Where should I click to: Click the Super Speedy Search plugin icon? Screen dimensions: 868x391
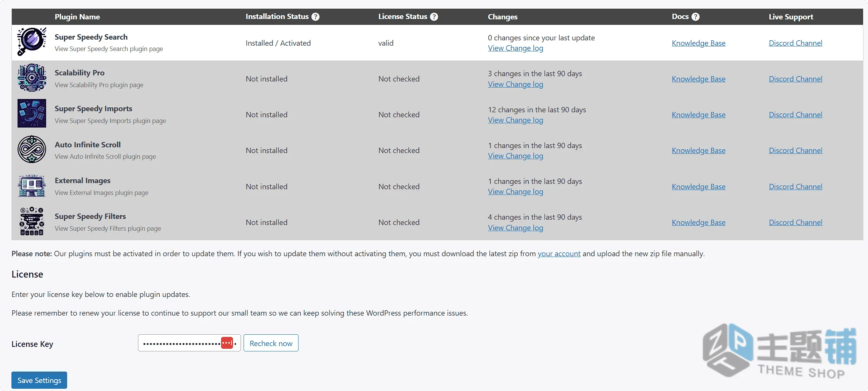coord(32,41)
